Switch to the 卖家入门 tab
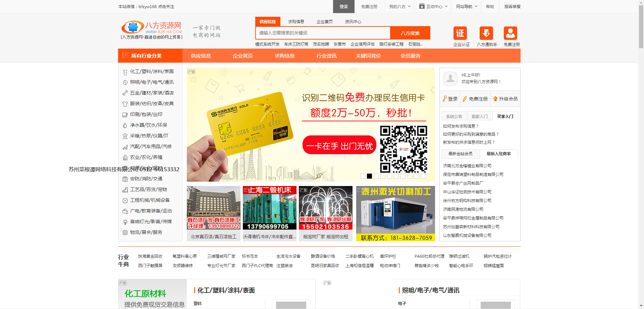Viewport: 644px width, 309px height. click(480, 116)
